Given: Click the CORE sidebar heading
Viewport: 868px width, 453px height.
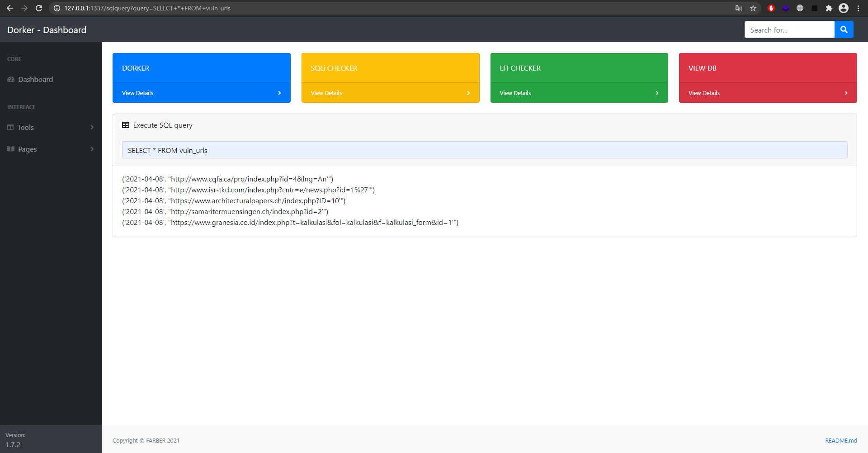Looking at the screenshot, I should click(x=14, y=59).
